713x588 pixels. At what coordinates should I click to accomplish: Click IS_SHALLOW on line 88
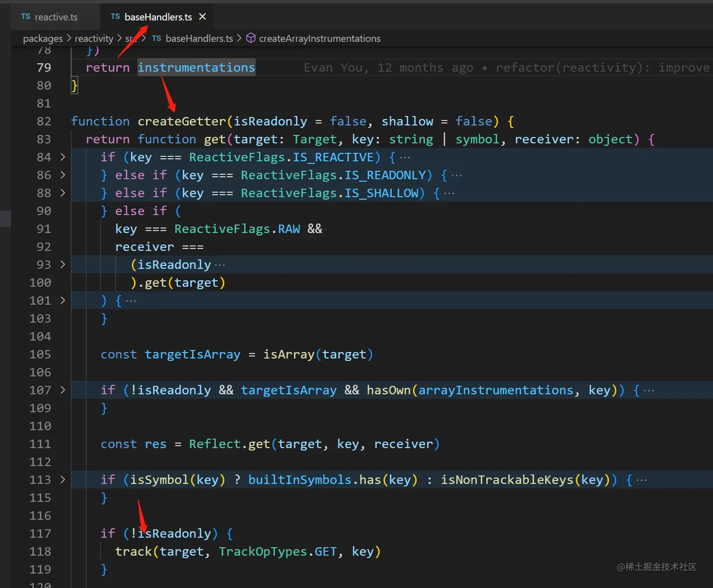coord(382,193)
